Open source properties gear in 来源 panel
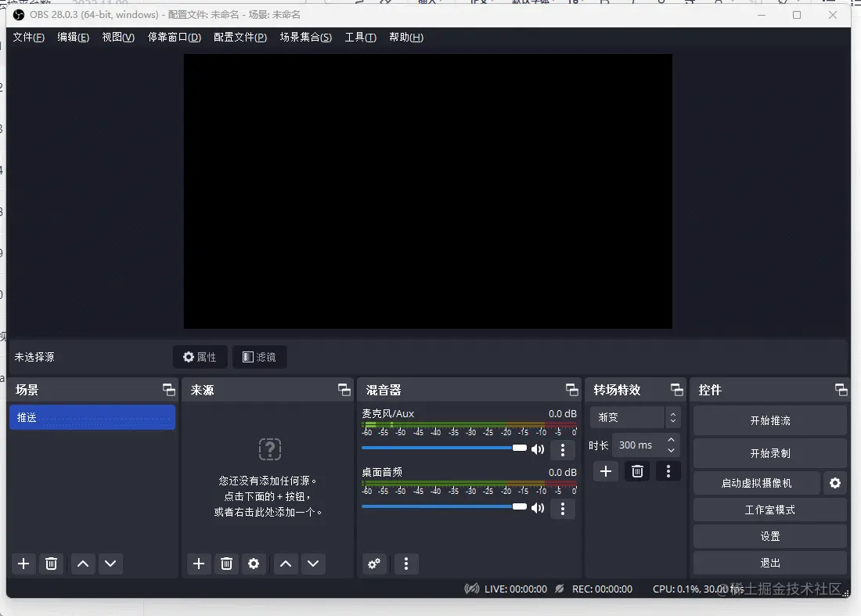 click(254, 564)
